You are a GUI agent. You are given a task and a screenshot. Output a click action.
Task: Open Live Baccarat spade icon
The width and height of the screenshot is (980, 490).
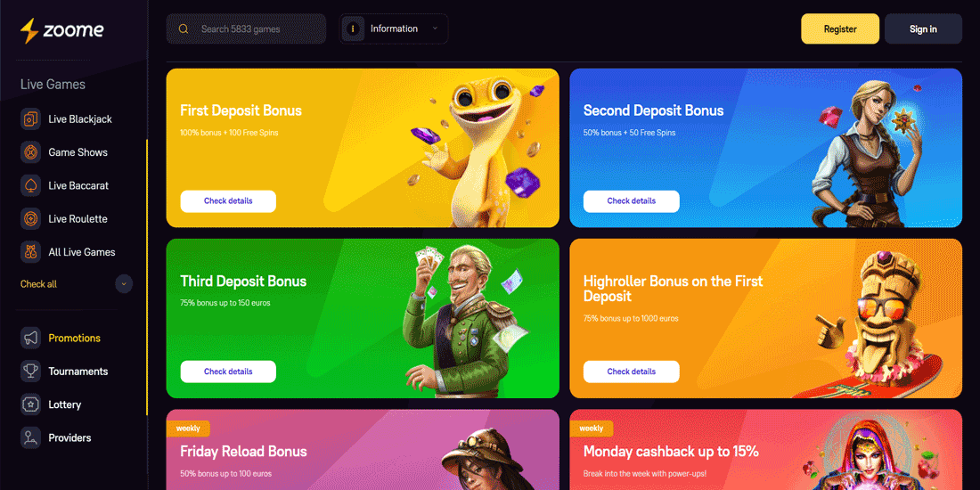(30, 185)
